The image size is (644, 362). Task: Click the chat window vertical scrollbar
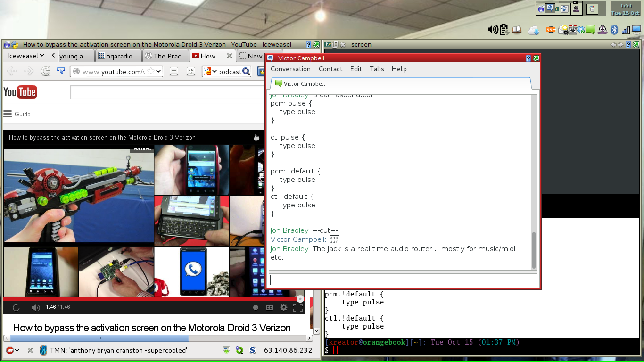pyautogui.click(x=534, y=250)
